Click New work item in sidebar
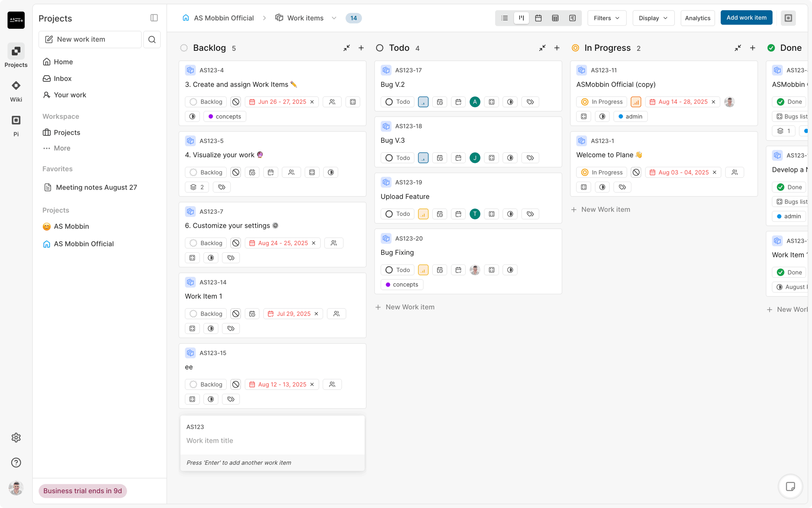Screen dimensions: 812x508 pyautogui.click(x=90, y=39)
